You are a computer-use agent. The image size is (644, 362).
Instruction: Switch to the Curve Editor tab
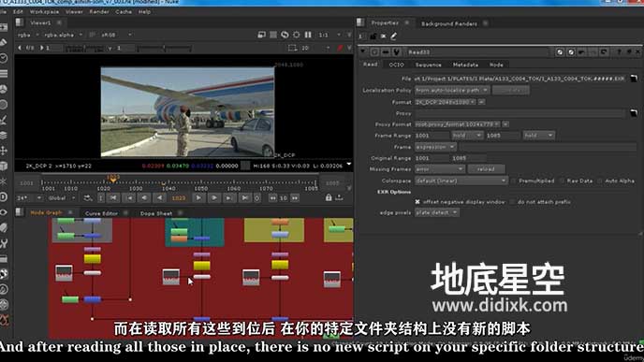(x=101, y=213)
